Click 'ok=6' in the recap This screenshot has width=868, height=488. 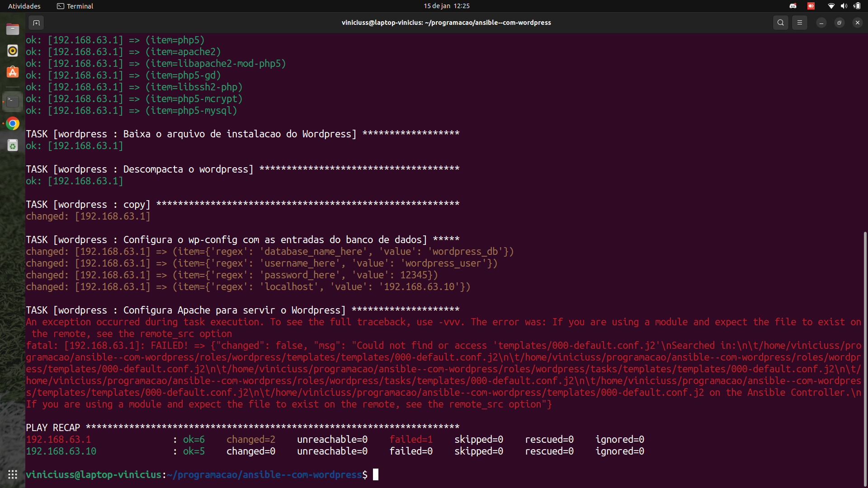pyautogui.click(x=194, y=440)
